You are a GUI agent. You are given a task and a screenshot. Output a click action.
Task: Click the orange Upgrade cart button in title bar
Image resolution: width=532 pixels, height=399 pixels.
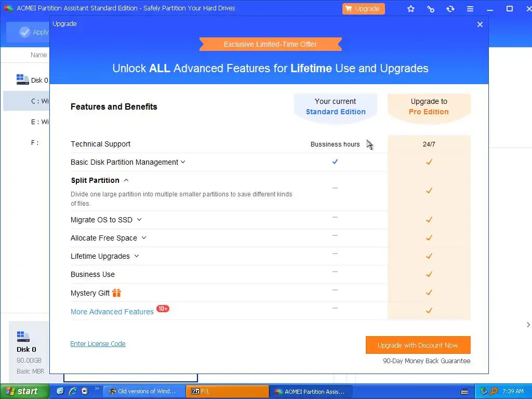[363, 9]
